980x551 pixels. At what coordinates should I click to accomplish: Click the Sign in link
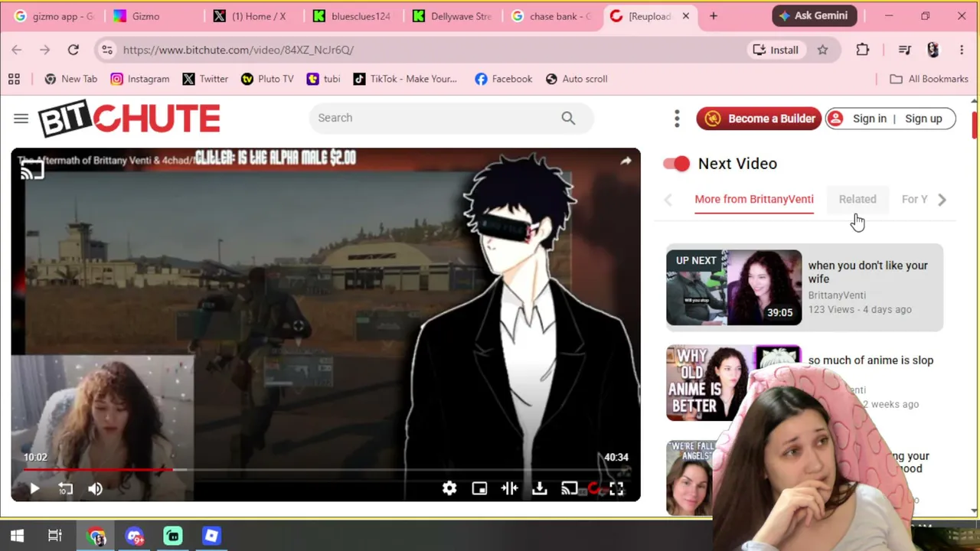click(x=870, y=119)
